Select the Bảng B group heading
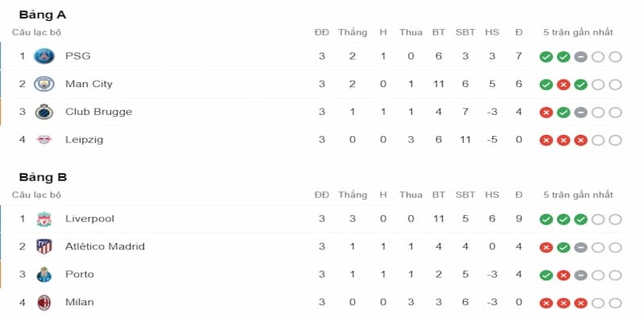This screenshot has height=322, width=644. pos(43,177)
